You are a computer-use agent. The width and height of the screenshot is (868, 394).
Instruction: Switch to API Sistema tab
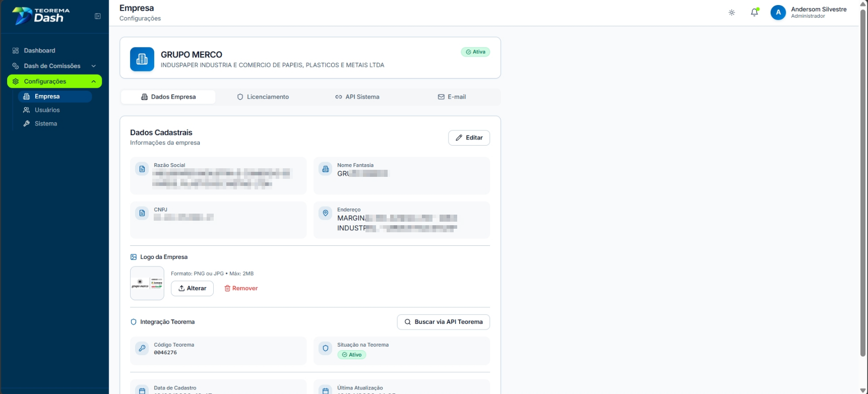357,97
